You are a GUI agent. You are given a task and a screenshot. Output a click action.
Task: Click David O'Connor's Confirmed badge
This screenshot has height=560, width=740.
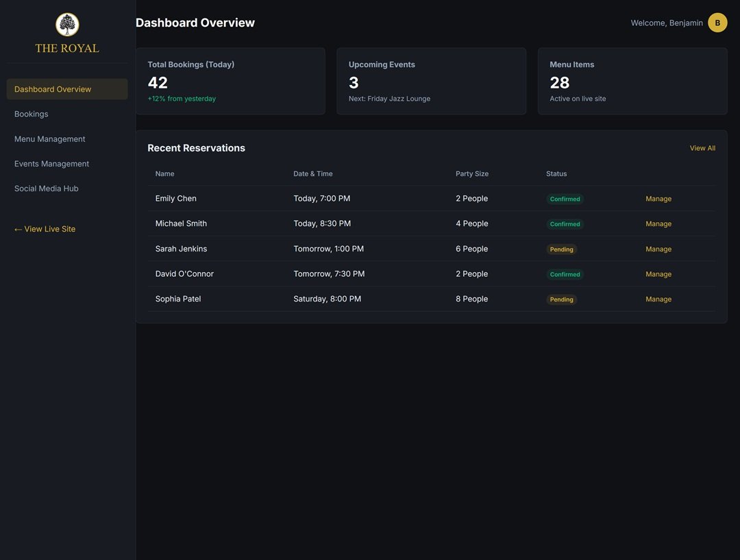565,274
